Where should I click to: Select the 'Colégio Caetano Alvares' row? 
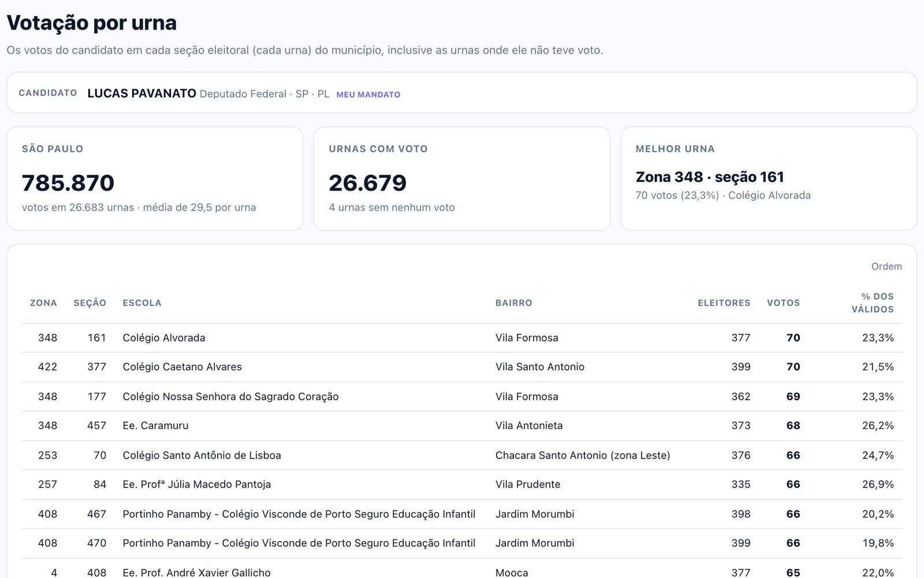(x=462, y=367)
